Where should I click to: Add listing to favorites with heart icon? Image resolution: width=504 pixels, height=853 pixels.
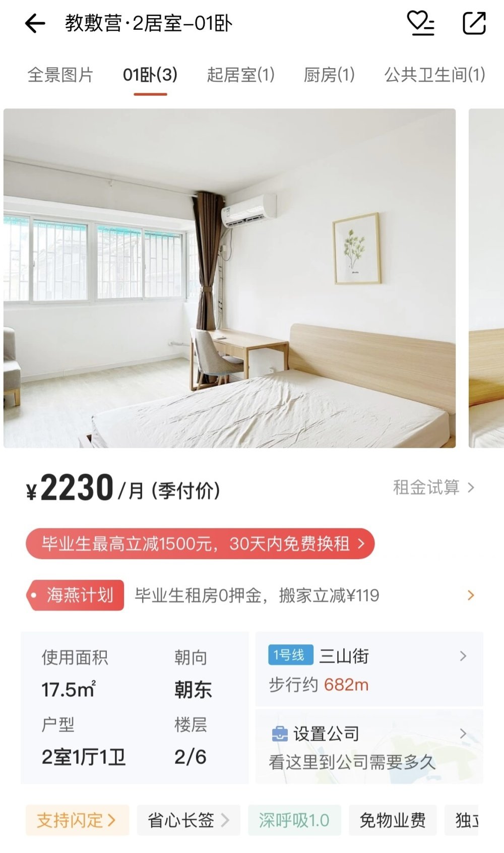[x=420, y=23]
